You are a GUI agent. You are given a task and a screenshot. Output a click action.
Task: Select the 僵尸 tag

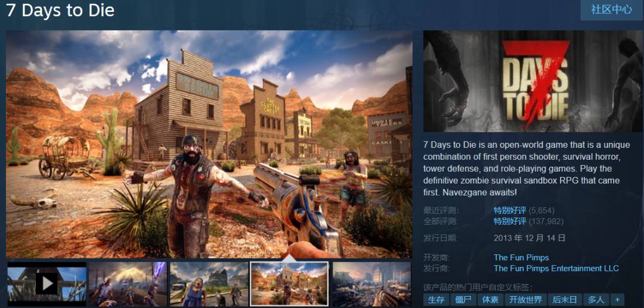[x=463, y=300]
